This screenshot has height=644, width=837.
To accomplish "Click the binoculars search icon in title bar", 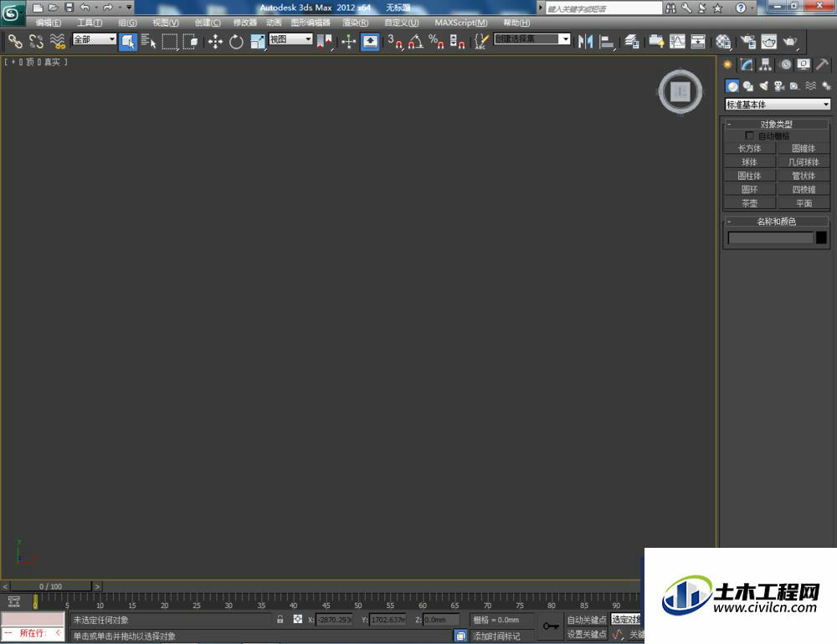I will pos(671,8).
